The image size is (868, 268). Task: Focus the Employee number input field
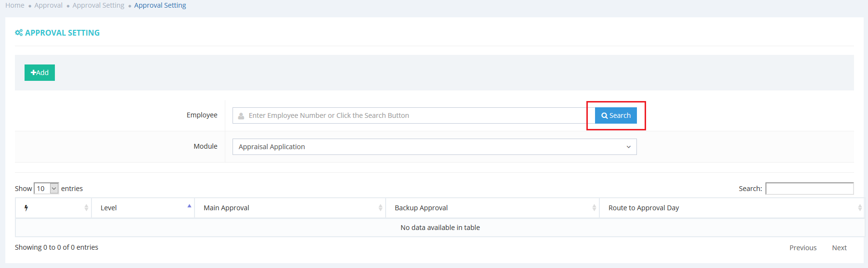(x=414, y=115)
